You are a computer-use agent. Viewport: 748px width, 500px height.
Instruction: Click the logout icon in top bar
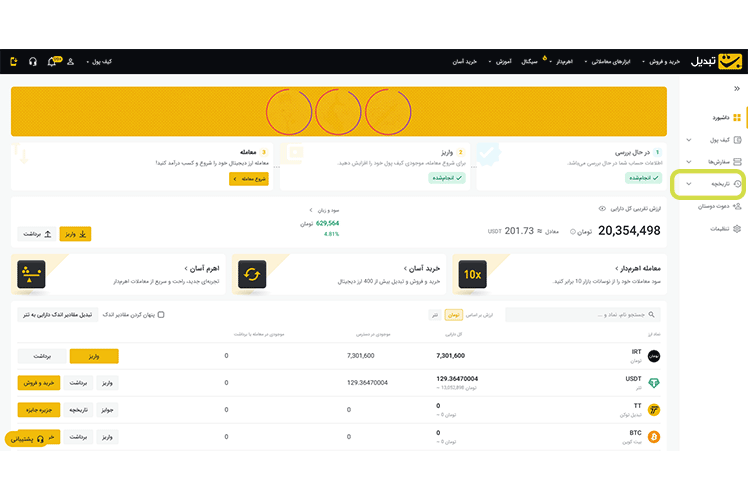(13, 62)
